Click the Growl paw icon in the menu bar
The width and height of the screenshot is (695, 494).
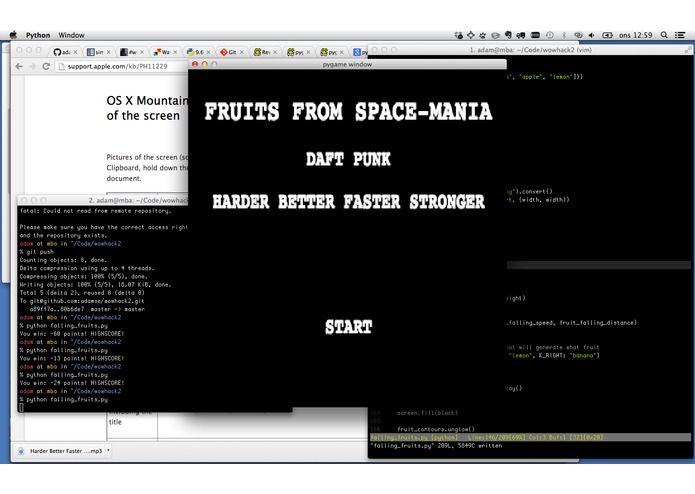pyautogui.click(x=482, y=35)
